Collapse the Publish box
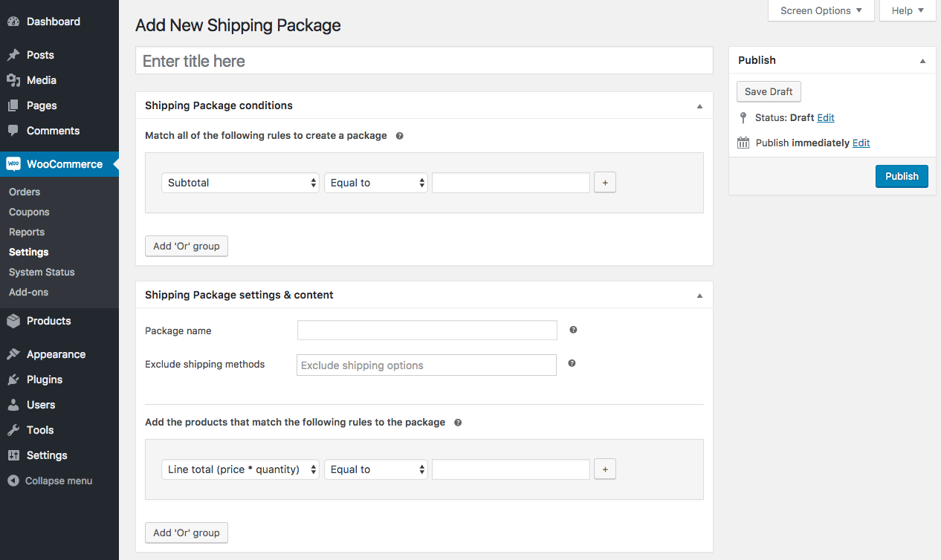Image resolution: width=941 pixels, height=560 pixels. (x=922, y=61)
